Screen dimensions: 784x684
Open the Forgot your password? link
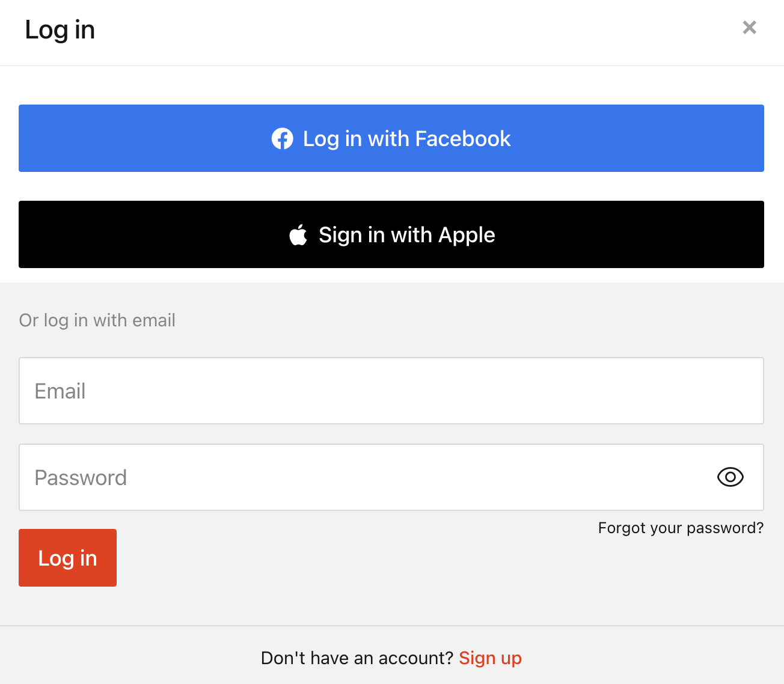[681, 528]
